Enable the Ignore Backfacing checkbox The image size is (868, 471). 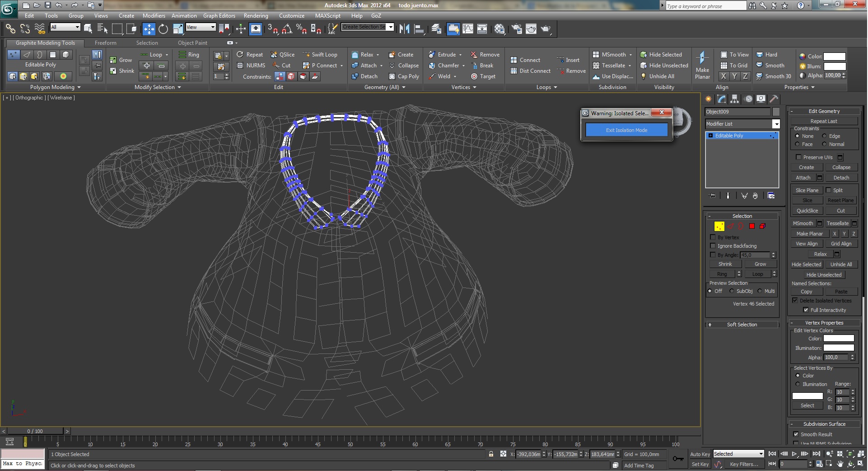click(x=713, y=246)
